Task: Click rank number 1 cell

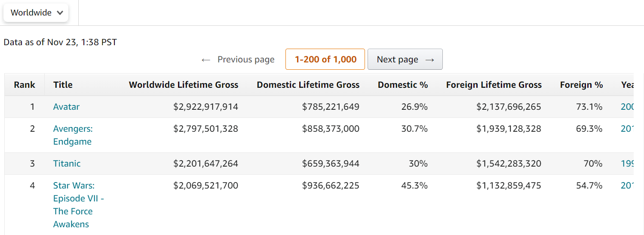Action: pyautogui.click(x=32, y=107)
